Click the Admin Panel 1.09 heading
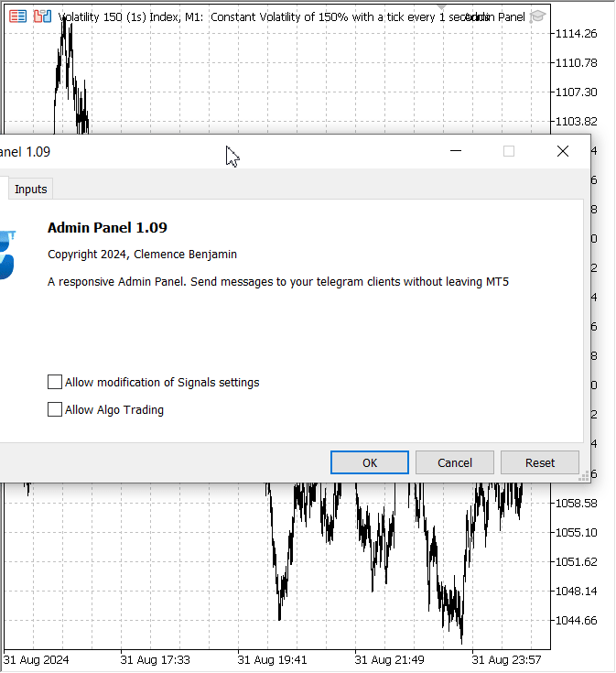This screenshot has height=673, width=616. [x=107, y=227]
